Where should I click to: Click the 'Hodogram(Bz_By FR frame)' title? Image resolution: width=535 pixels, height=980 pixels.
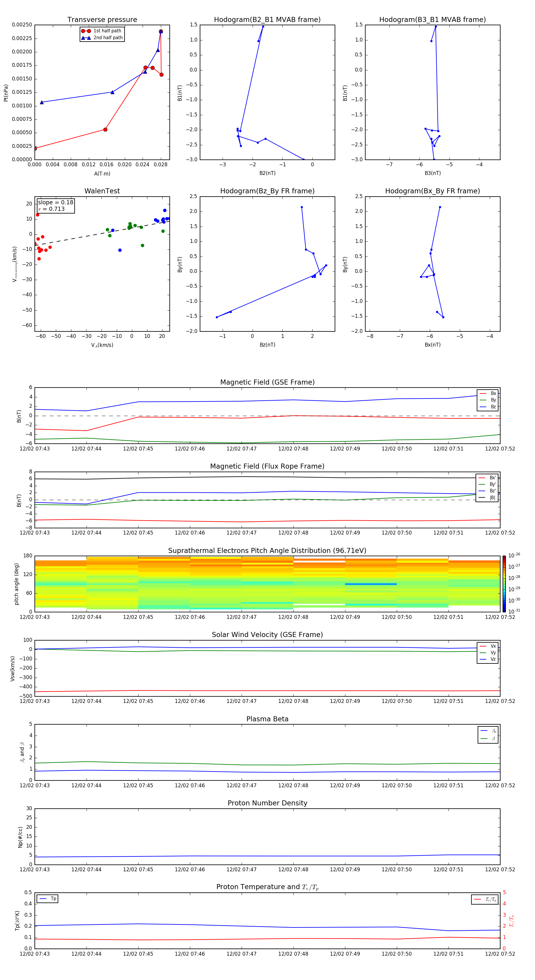point(267,191)
